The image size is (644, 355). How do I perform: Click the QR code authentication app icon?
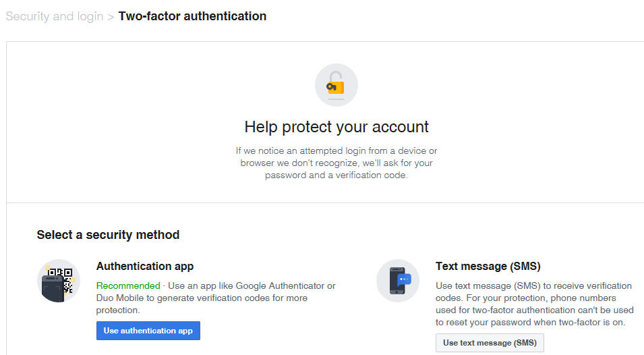point(58,281)
